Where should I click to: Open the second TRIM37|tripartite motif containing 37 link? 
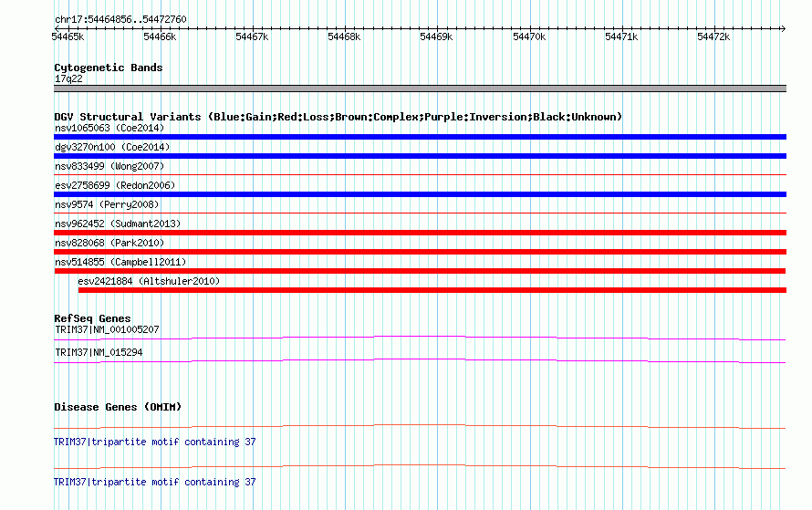point(155,482)
